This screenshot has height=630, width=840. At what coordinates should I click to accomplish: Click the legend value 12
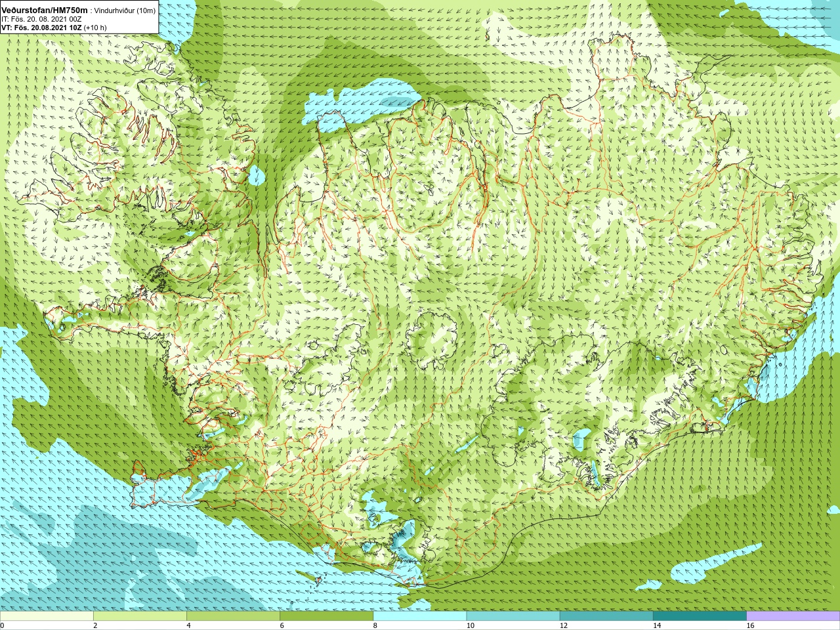click(x=563, y=625)
